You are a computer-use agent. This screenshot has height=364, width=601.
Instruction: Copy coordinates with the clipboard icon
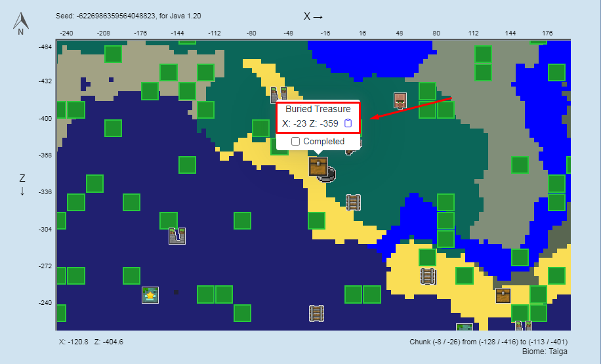tap(348, 123)
